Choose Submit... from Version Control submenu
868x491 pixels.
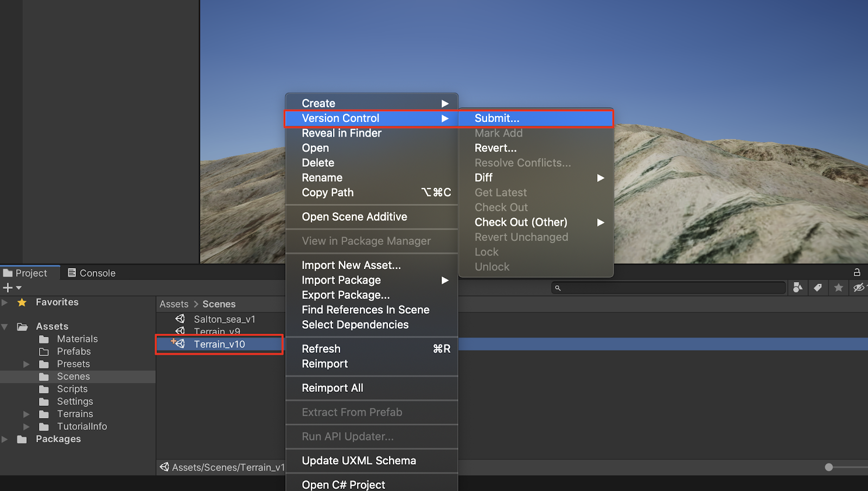coord(496,118)
